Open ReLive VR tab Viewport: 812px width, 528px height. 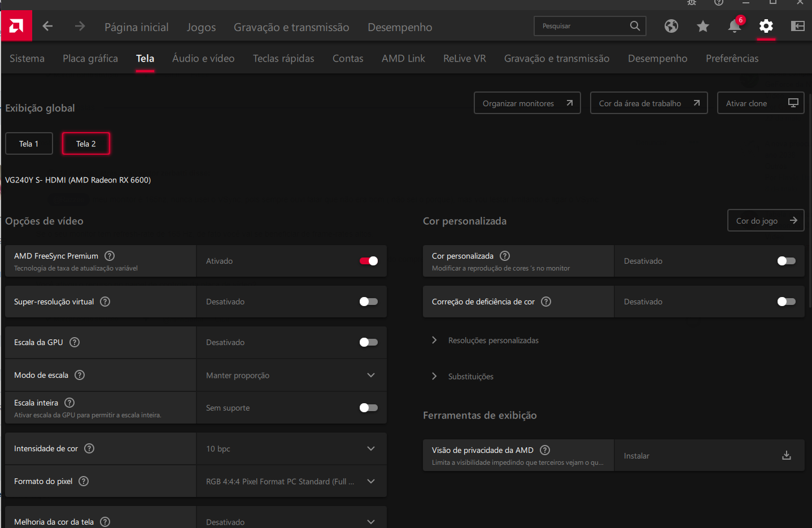coord(465,58)
